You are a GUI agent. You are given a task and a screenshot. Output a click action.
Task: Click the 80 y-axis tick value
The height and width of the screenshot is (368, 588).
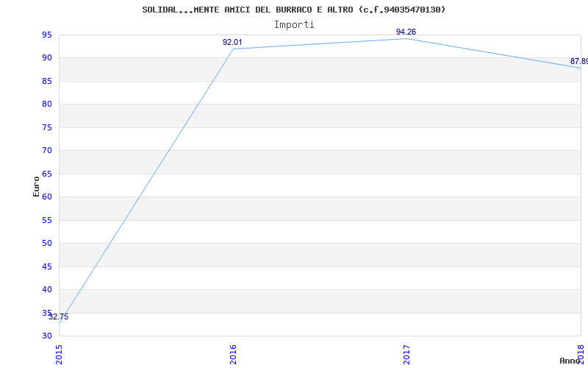click(47, 104)
